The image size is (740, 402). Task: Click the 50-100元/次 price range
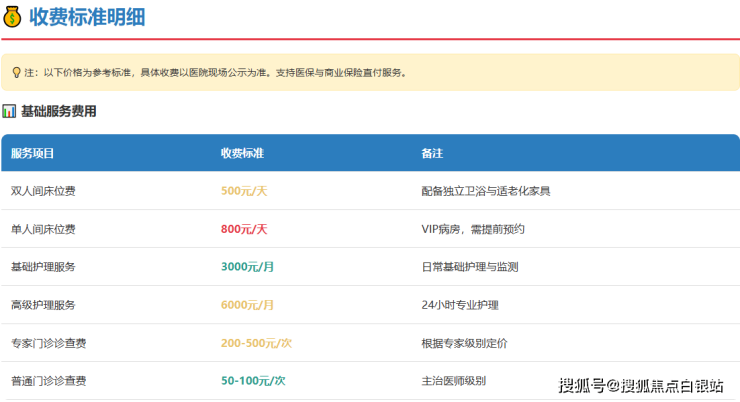pyautogui.click(x=253, y=381)
